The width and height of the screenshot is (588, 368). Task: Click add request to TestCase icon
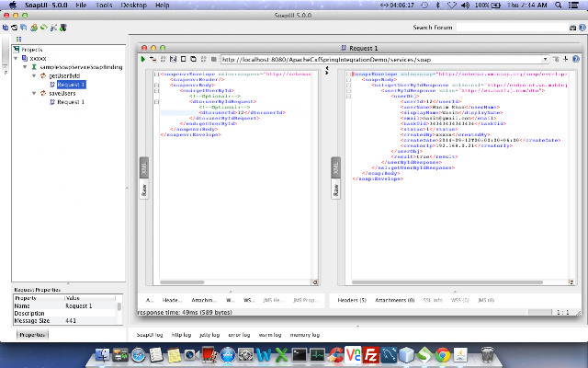click(x=153, y=59)
